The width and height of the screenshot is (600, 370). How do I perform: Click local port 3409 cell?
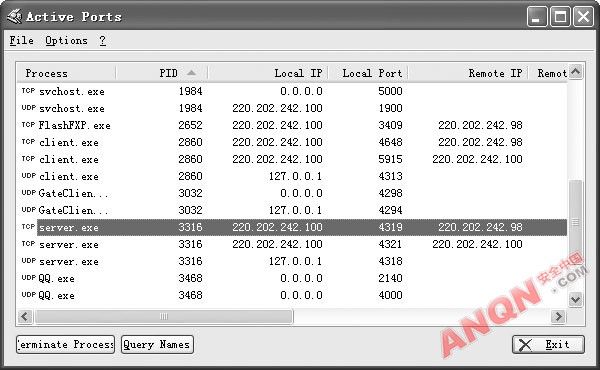(390, 125)
